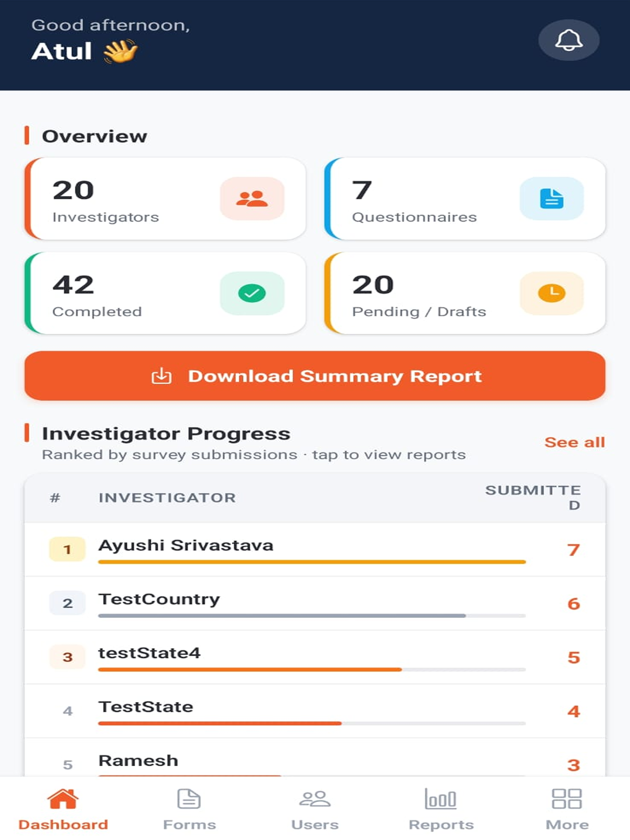Open notifications bell icon
Image resolution: width=630 pixels, height=840 pixels.
(x=569, y=40)
